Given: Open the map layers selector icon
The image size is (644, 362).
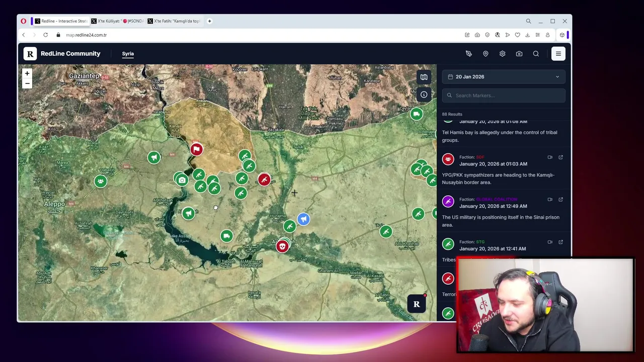Looking at the screenshot, I should click(424, 77).
